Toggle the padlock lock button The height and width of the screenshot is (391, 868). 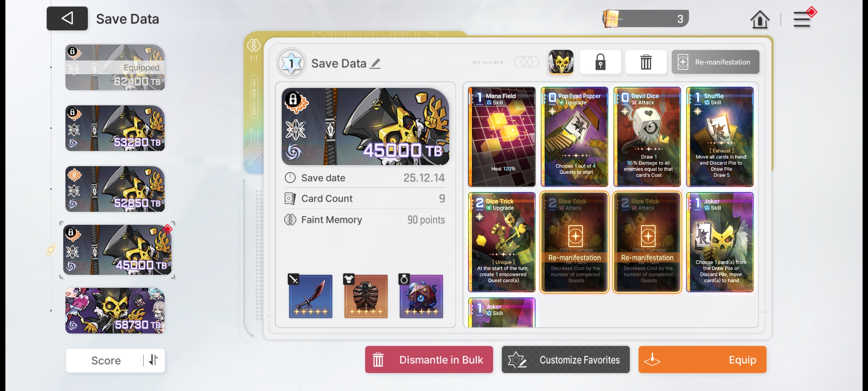pyautogui.click(x=600, y=62)
